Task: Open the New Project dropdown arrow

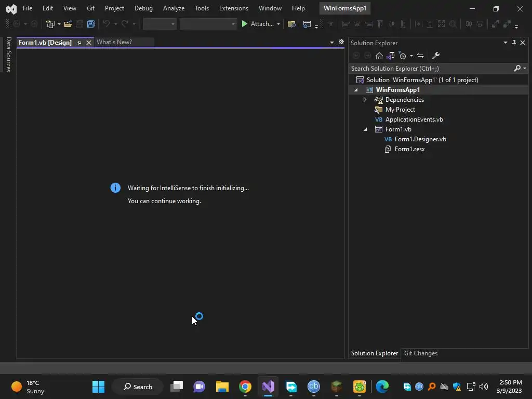Action: [x=59, y=24]
